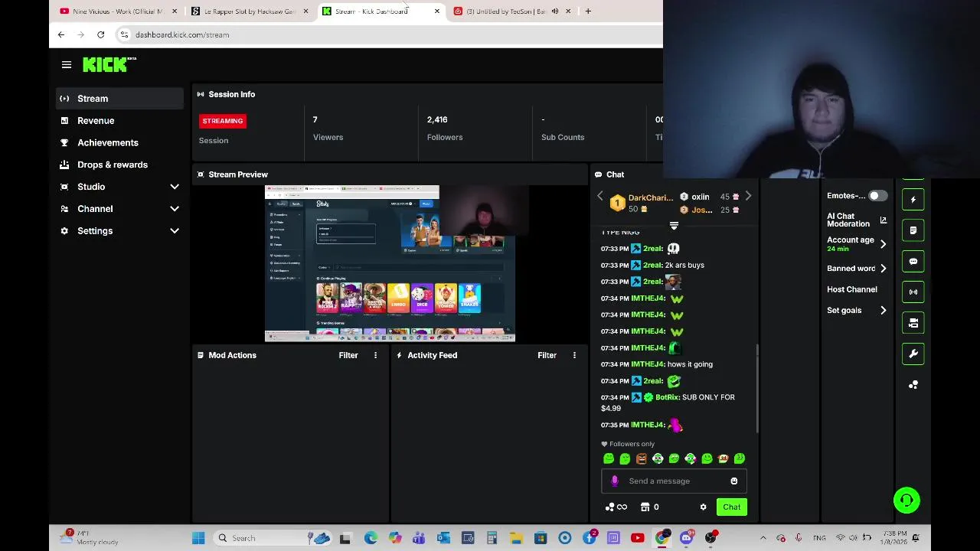Open Windows Start menu
The image size is (980, 551).
[x=198, y=538]
